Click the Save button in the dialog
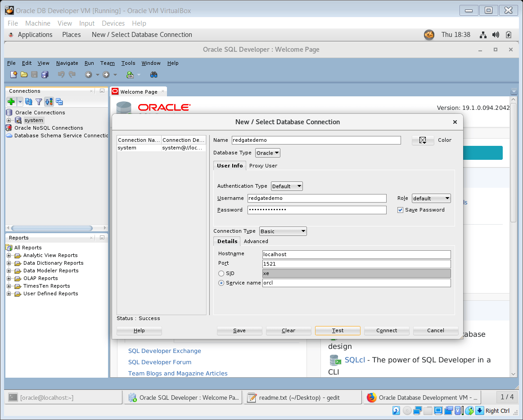523x420 pixels. [x=239, y=330]
